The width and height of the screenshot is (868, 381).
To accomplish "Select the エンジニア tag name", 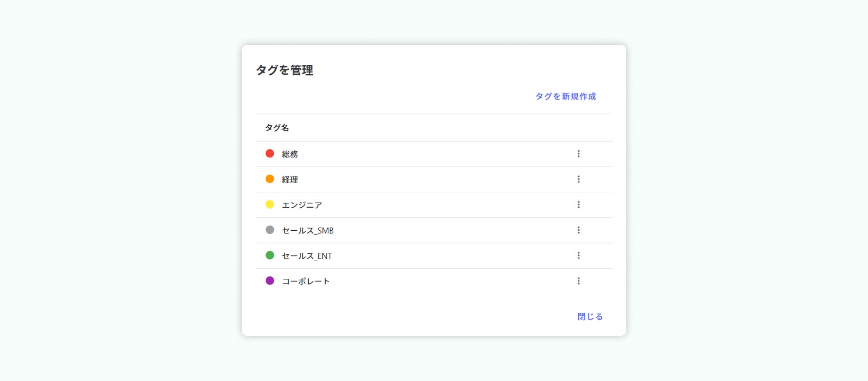I will pos(302,205).
